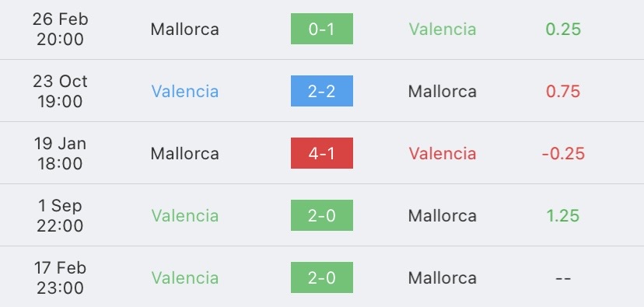The width and height of the screenshot is (644, 307).
Task: Select Mallorca in the 1 Sep match
Action: pyautogui.click(x=443, y=215)
